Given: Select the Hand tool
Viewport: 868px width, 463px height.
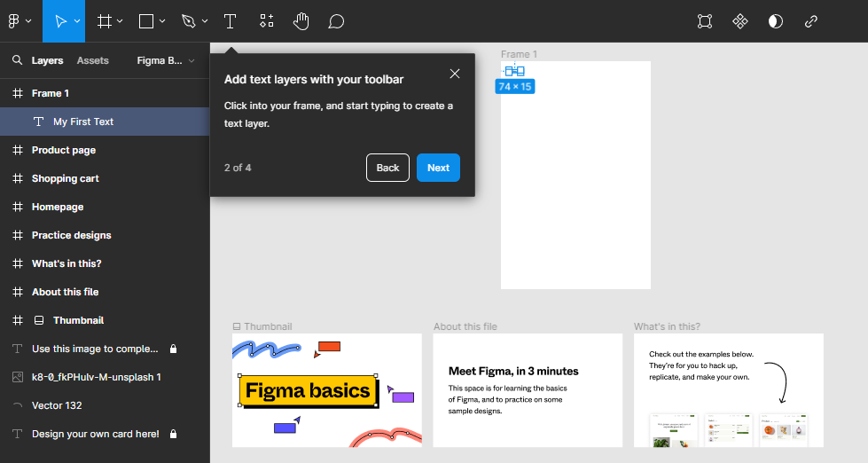Looking at the screenshot, I should click(301, 21).
